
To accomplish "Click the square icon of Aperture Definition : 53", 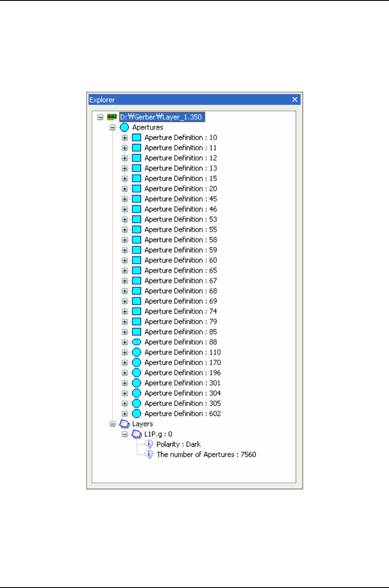I will click(136, 219).
